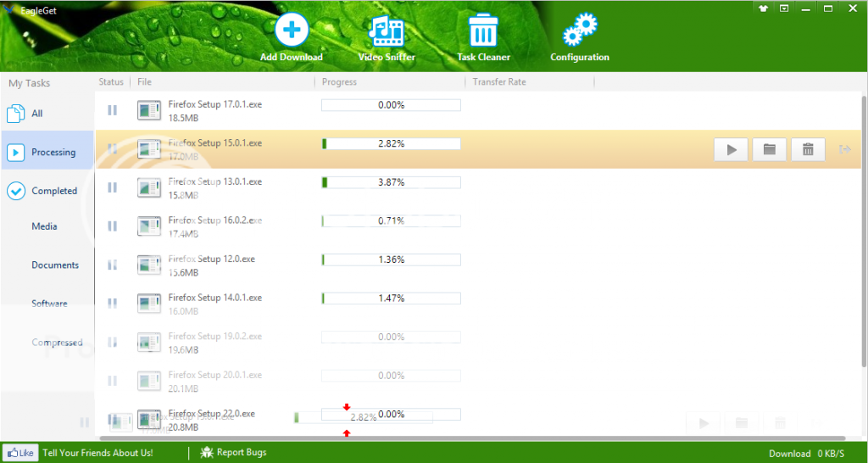
Task: Click the EagleGet logo in title bar
Action: 9,9
